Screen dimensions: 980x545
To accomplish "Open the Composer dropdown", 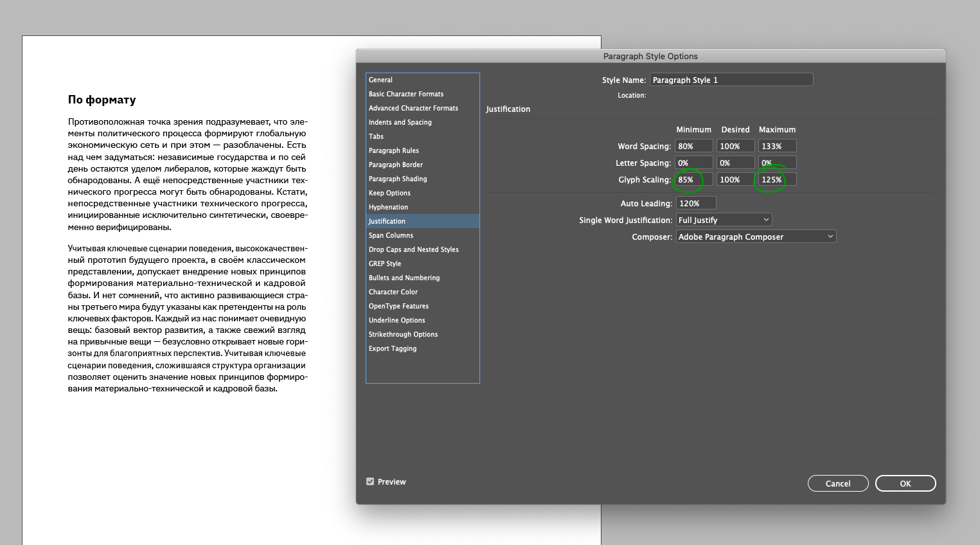I will [x=756, y=237].
